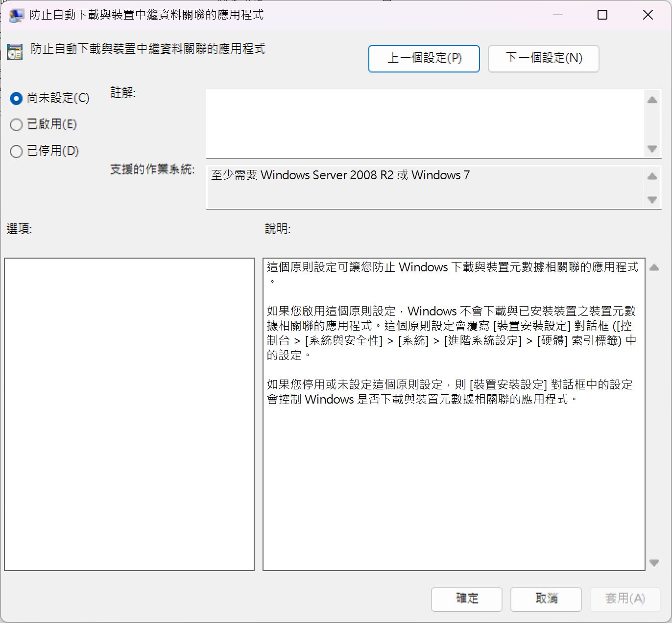672x623 pixels.
Task: Click inside the 註解 comment text box
Action: pyautogui.click(x=425, y=123)
